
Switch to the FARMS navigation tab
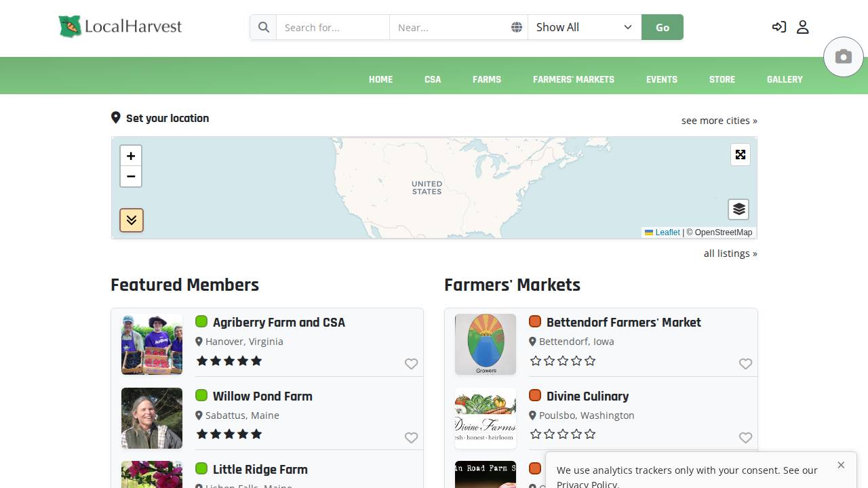pos(486,79)
